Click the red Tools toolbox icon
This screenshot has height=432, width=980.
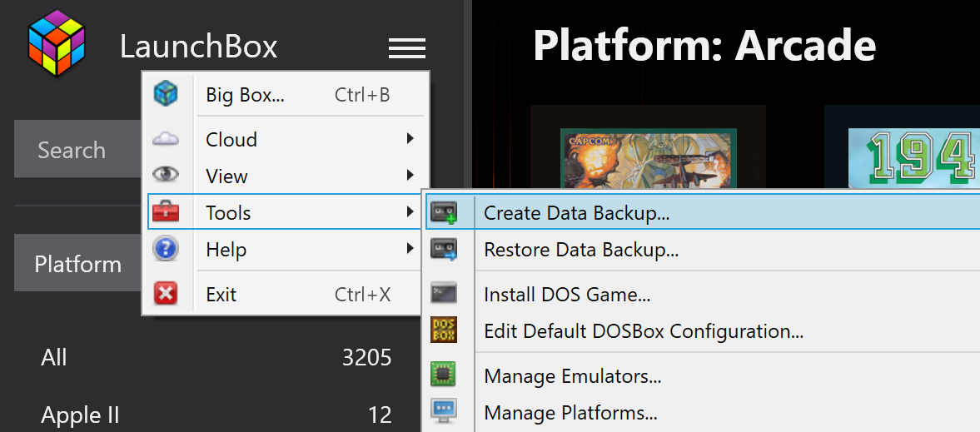coord(166,212)
